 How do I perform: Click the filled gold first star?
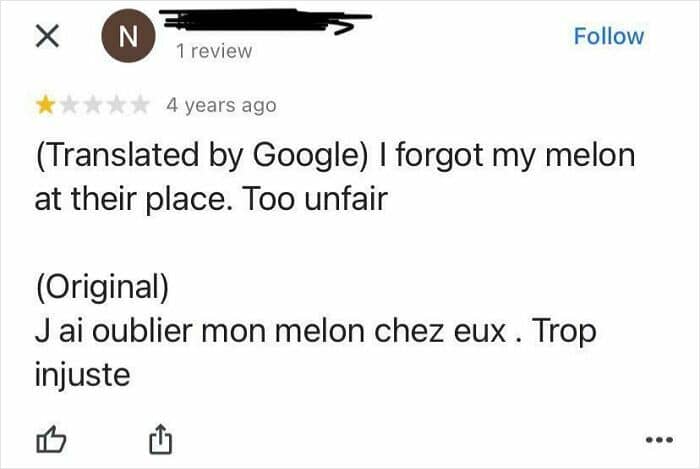45,104
